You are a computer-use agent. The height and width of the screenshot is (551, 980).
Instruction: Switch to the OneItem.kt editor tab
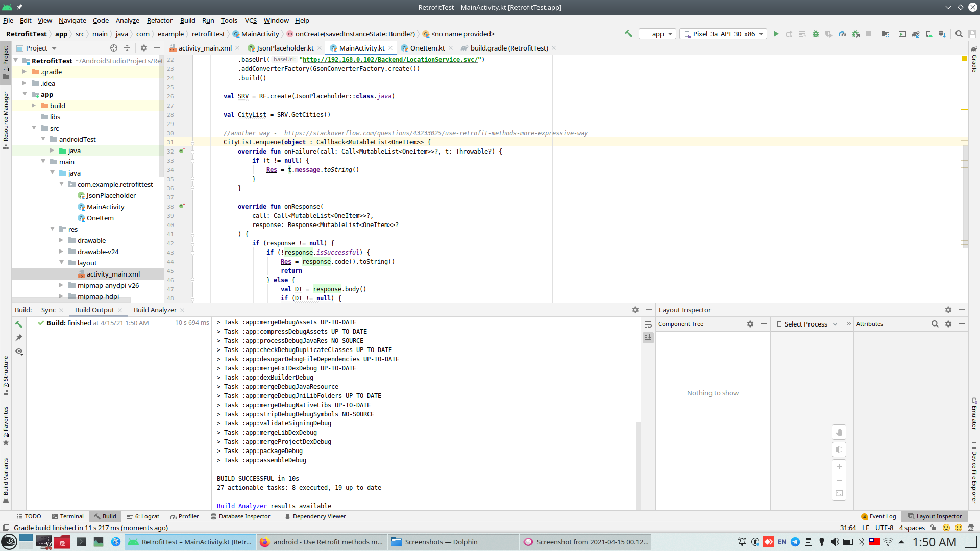[427, 48]
